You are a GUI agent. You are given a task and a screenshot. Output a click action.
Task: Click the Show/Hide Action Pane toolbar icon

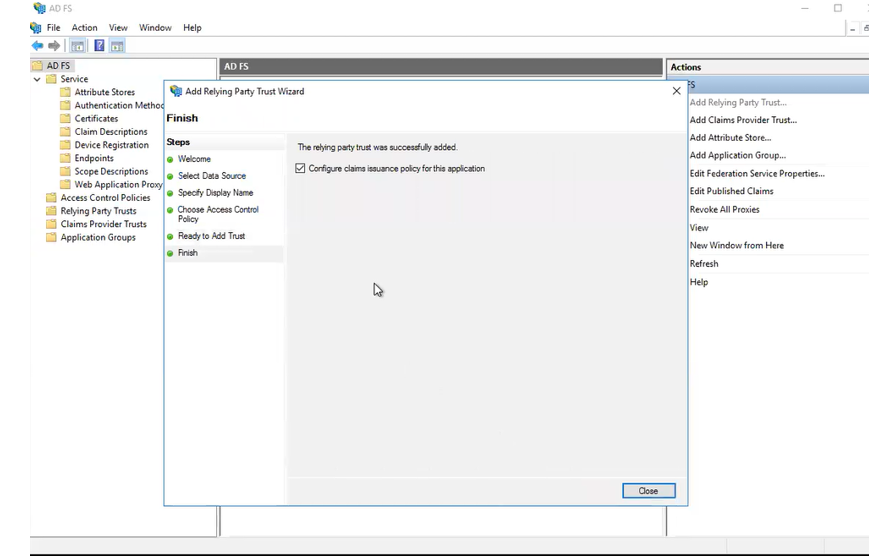pyautogui.click(x=117, y=46)
